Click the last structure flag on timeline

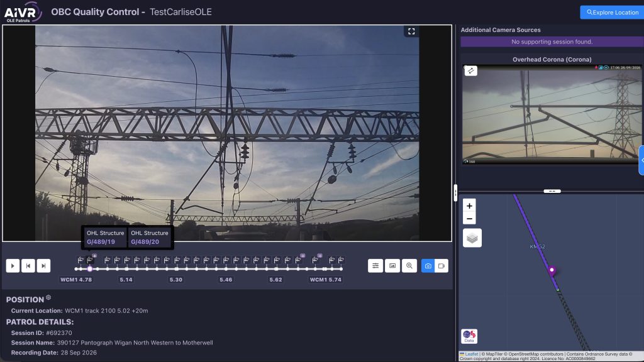click(341, 260)
